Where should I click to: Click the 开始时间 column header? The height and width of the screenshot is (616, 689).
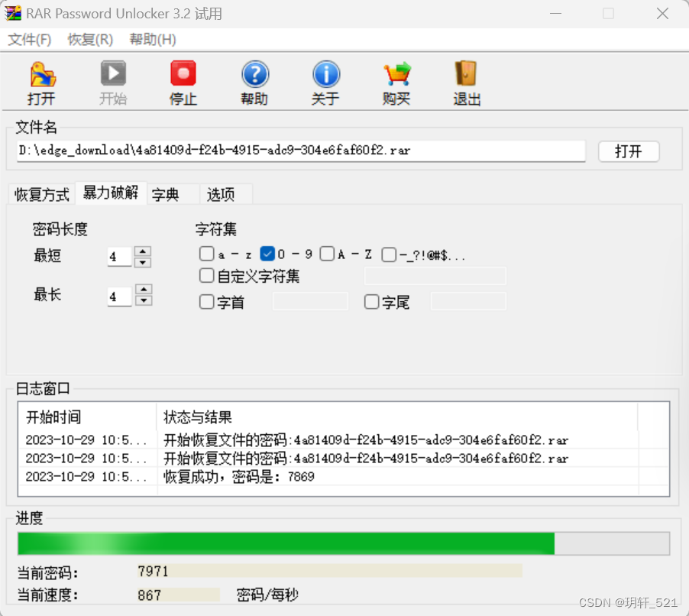pos(87,417)
